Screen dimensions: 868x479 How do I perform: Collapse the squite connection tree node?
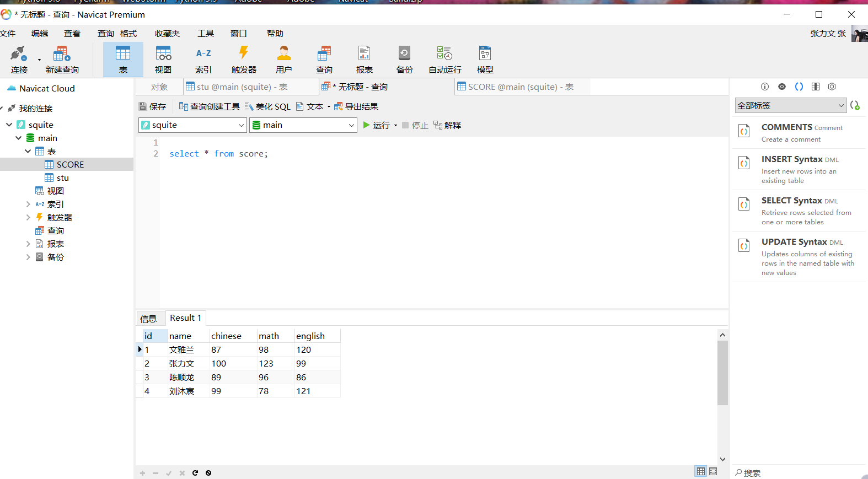click(x=9, y=125)
